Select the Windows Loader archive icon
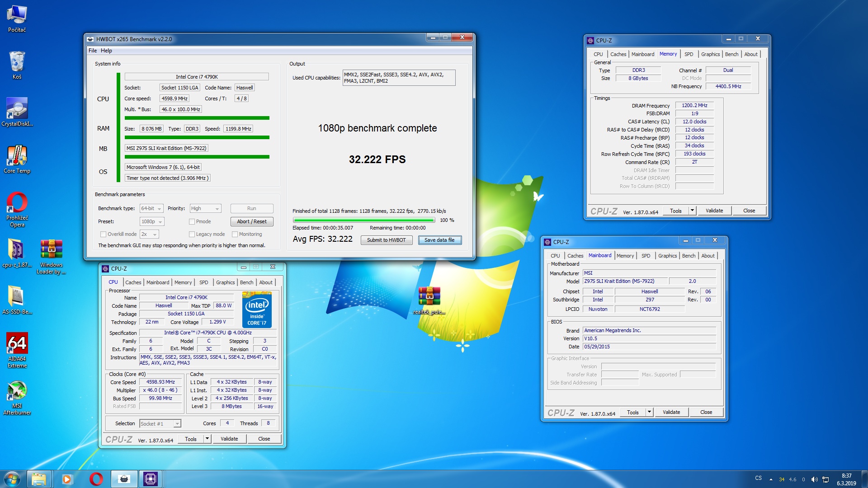Image resolution: width=868 pixels, height=488 pixels. [51, 257]
